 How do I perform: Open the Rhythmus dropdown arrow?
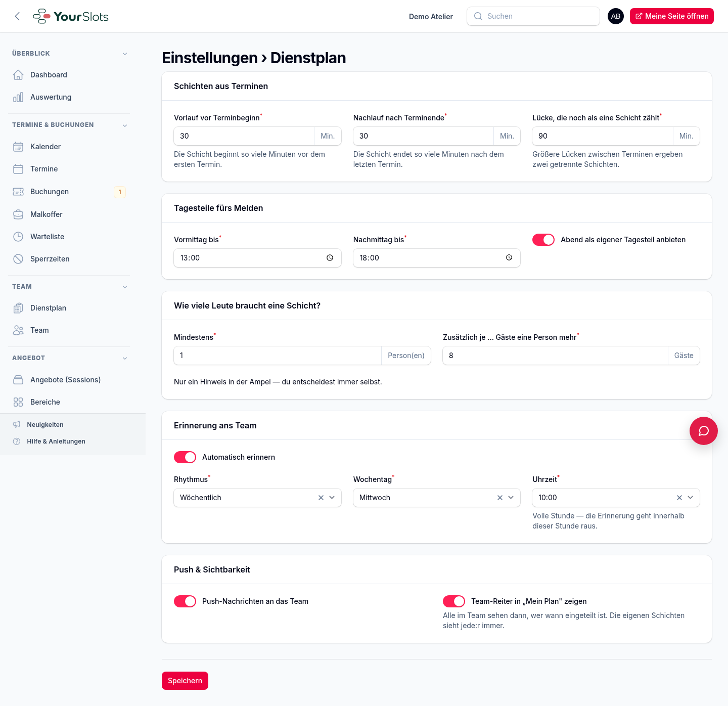tap(332, 498)
